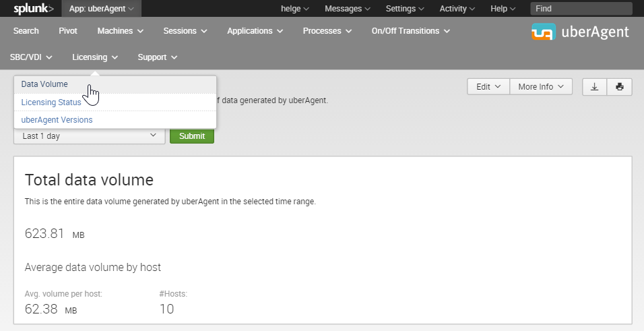Open the Activity menu

pos(457,9)
